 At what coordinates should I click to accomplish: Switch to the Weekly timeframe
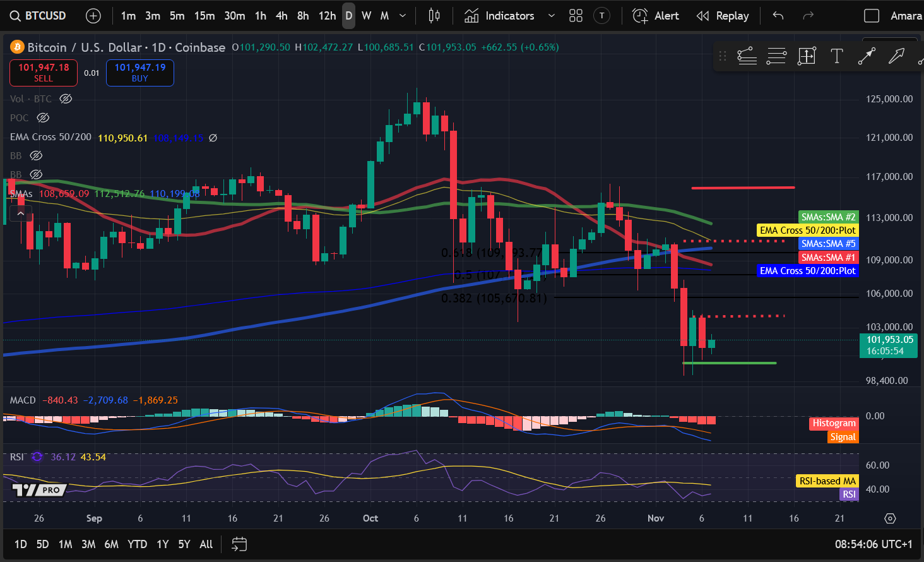[366, 16]
